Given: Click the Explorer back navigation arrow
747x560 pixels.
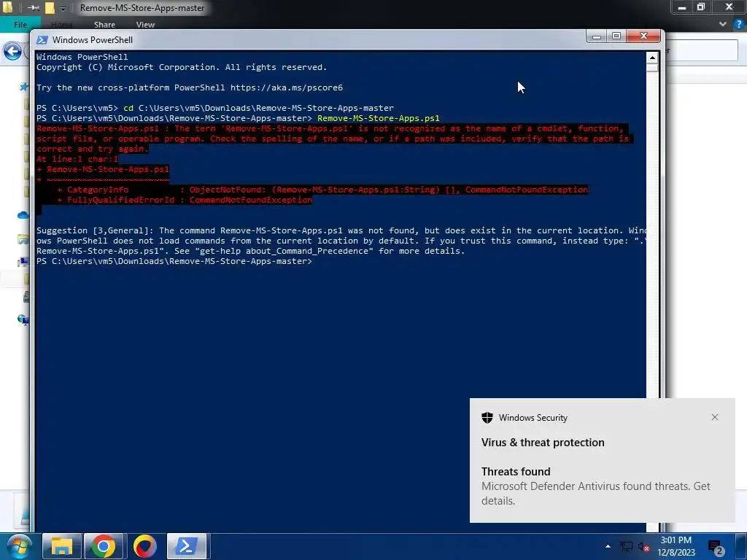Looking at the screenshot, I should tap(13, 51).
